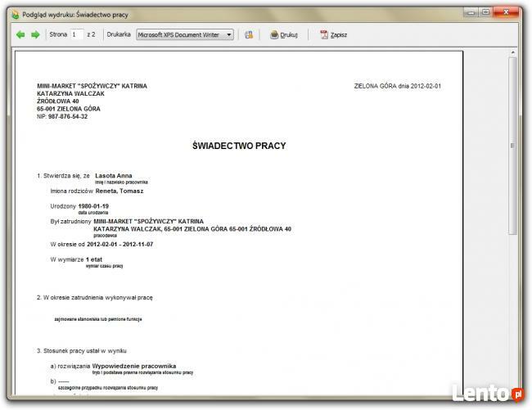The height and width of the screenshot is (410, 532).
Task: Maximize the print preview window
Action: pos(486,12)
